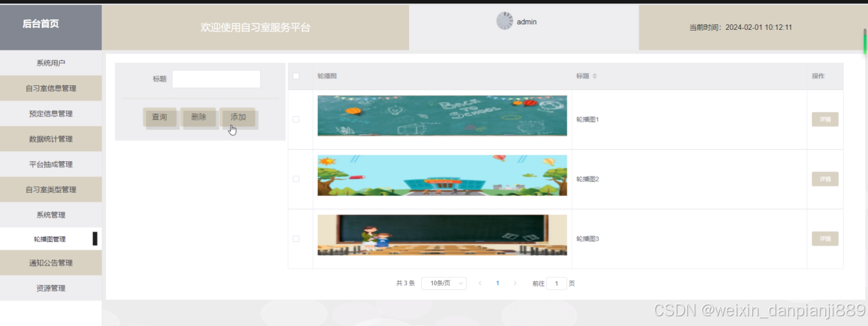This screenshot has height=326, width=868.
Task: Expand 系统管理 menu item
Action: [x=51, y=215]
